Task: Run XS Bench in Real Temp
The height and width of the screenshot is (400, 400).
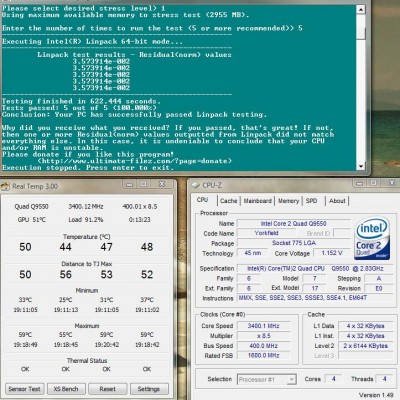Action: point(66,389)
